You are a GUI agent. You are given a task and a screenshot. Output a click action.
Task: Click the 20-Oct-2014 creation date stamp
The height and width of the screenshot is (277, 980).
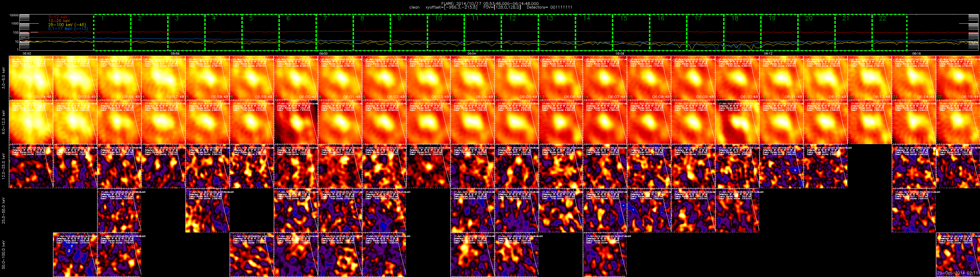pyautogui.click(x=958, y=273)
